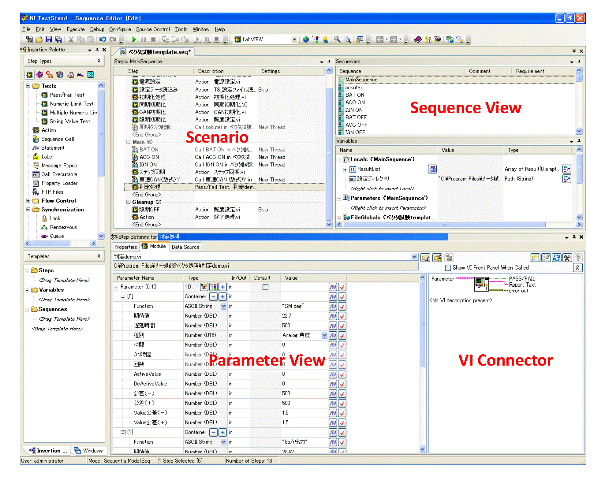Screen dimensions: 612x480
Task: Click the Open file toolbar icon
Action: [x=39, y=39]
